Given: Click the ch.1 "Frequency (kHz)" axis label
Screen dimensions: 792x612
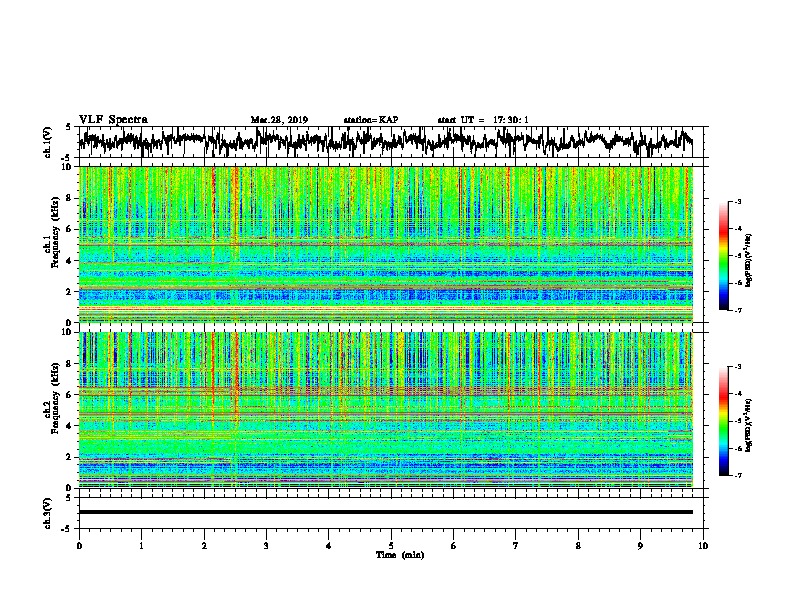Looking at the screenshot, I should 56,231.
